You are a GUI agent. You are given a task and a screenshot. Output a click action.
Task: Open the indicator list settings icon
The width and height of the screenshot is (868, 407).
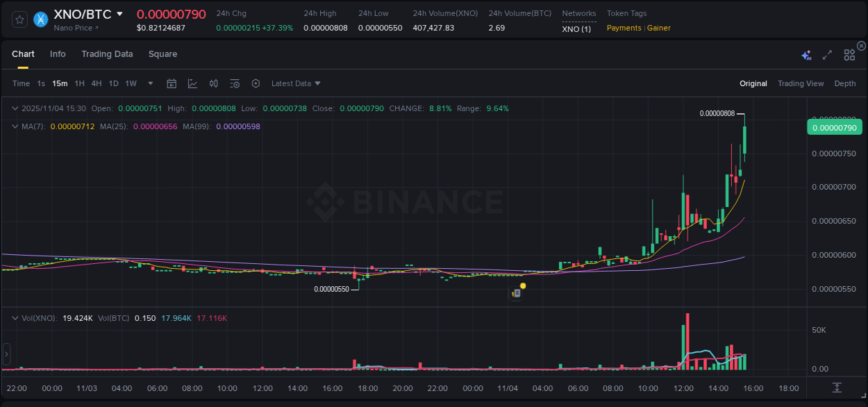[x=235, y=83]
